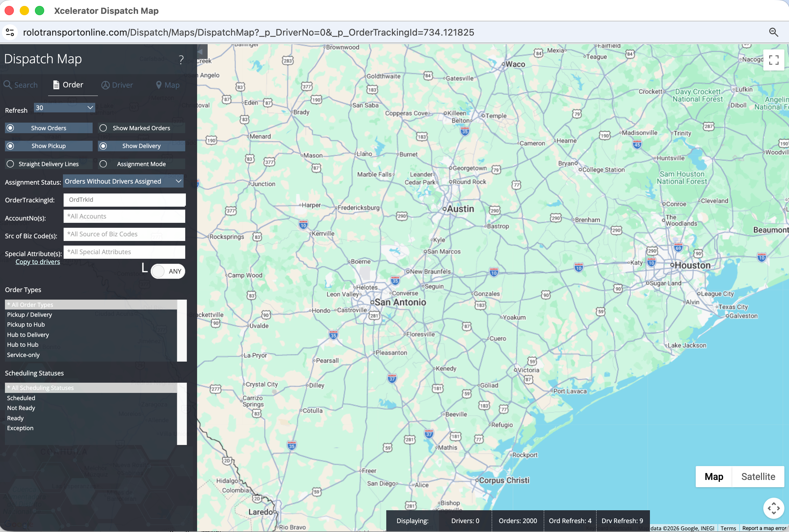Select All Order Types entry
Image resolution: width=789 pixels, height=532 pixels.
tap(91, 304)
